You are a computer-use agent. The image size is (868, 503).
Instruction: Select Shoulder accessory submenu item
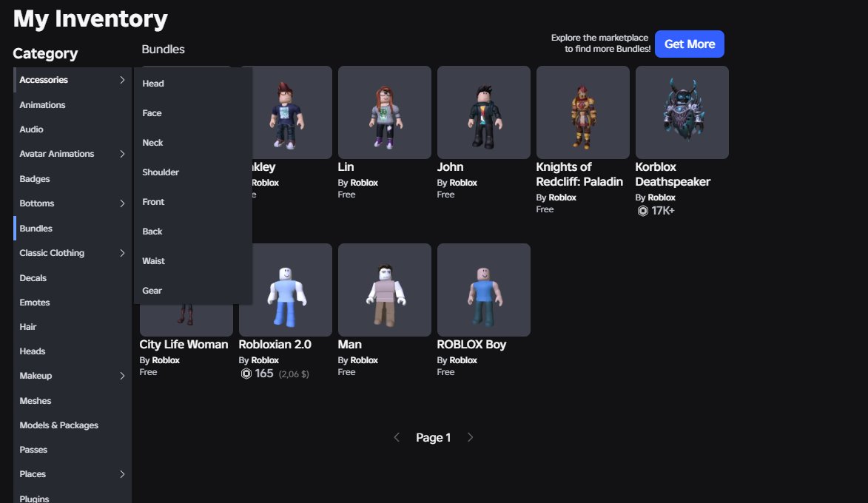[192, 172]
